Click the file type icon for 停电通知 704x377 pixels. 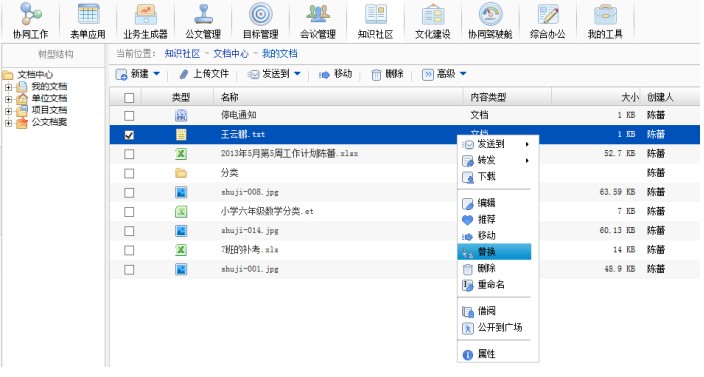[181, 115]
